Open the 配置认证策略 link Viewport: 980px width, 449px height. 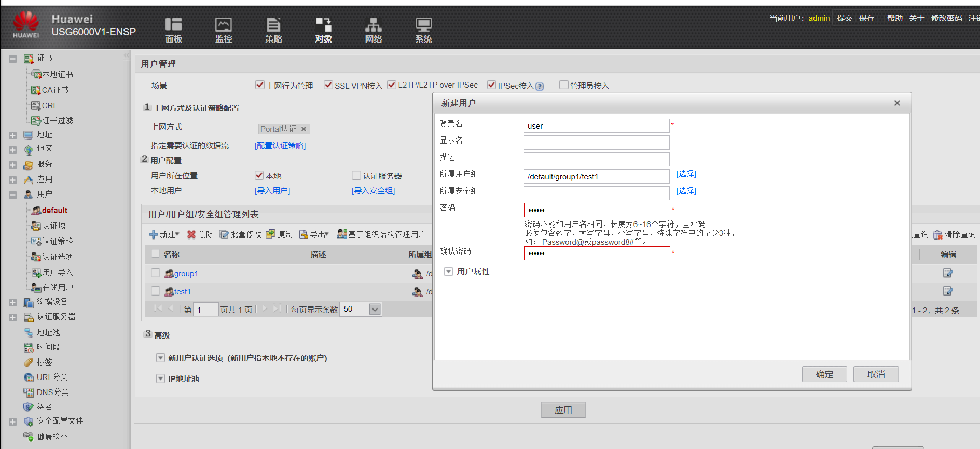(280, 146)
